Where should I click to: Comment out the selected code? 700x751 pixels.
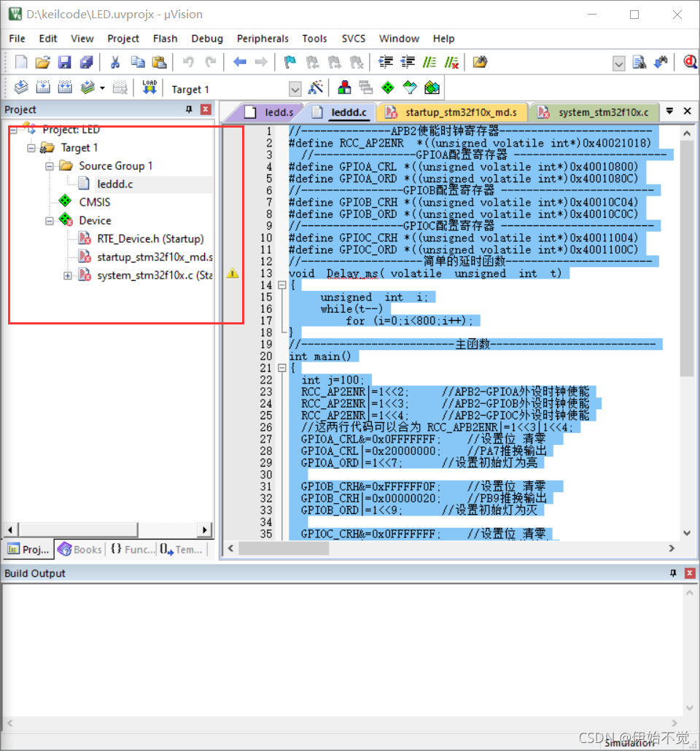(x=429, y=62)
